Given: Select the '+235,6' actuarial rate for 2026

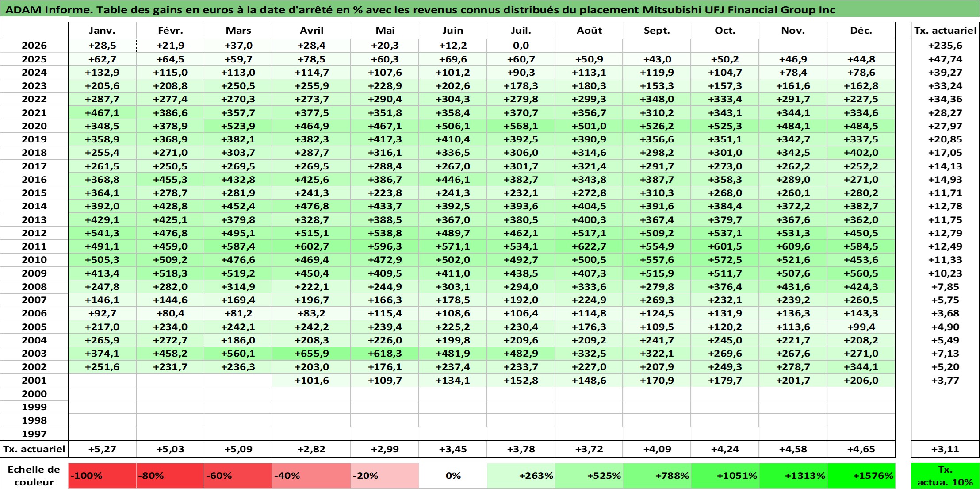Looking at the screenshot, I should click(945, 46).
